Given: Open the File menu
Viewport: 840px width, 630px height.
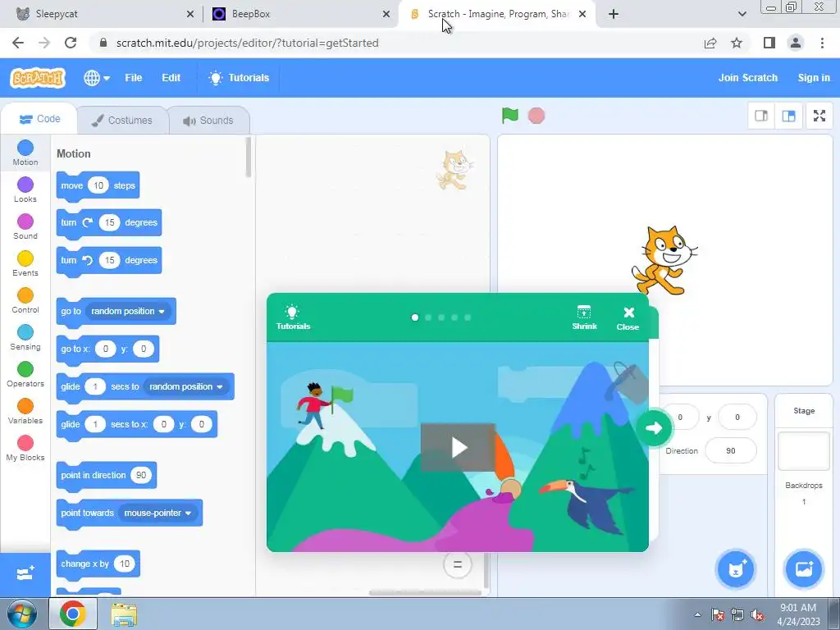Looking at the screenshot, I should pos(134,78).
